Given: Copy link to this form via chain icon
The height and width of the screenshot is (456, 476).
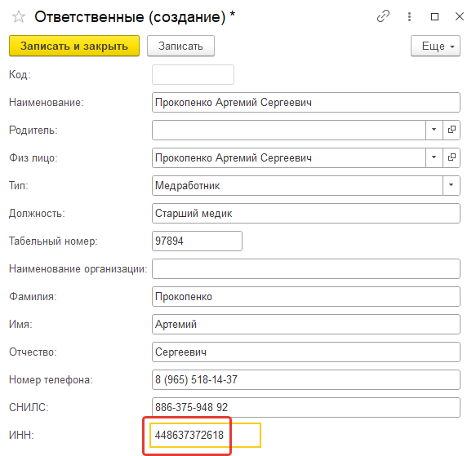Looking at the screenshot, I should click(x=383, y=16).
